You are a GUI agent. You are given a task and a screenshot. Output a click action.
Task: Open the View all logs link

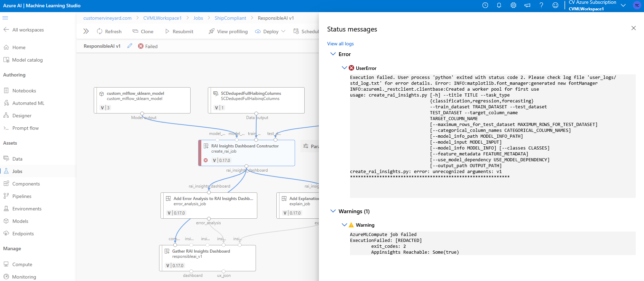click(x=340, y=44)
